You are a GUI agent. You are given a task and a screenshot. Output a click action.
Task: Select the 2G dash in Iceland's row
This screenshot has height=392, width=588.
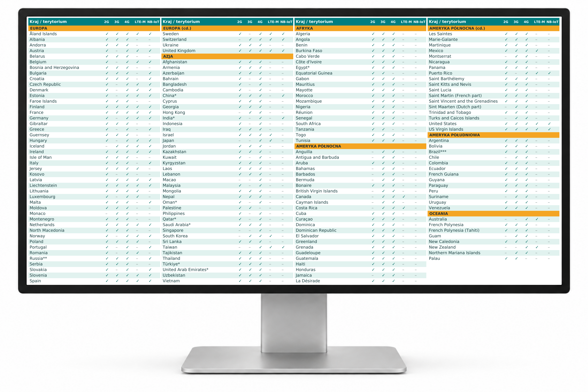[107, 146]
